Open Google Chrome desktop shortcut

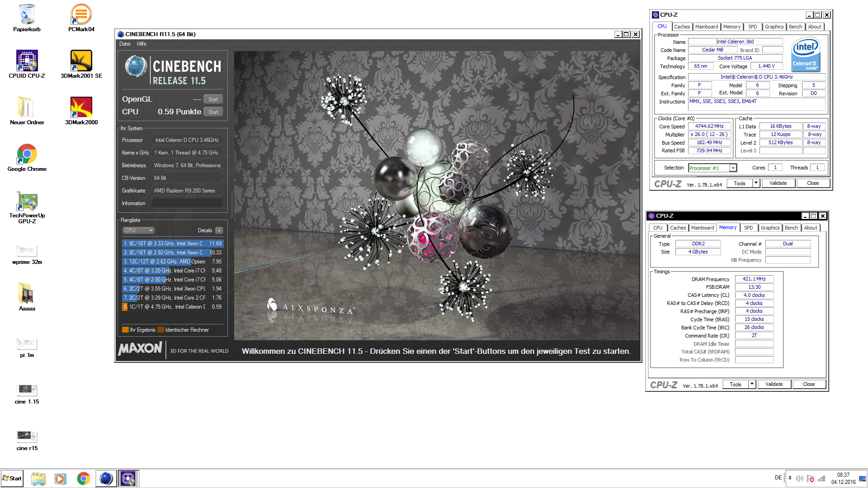tap(27, 157)
